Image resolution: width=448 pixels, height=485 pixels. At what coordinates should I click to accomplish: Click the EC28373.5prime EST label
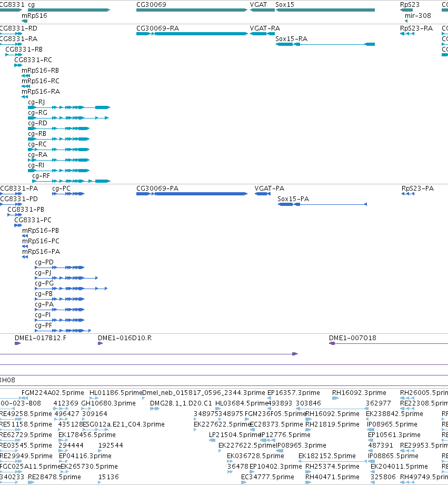(x=277, y=424)
